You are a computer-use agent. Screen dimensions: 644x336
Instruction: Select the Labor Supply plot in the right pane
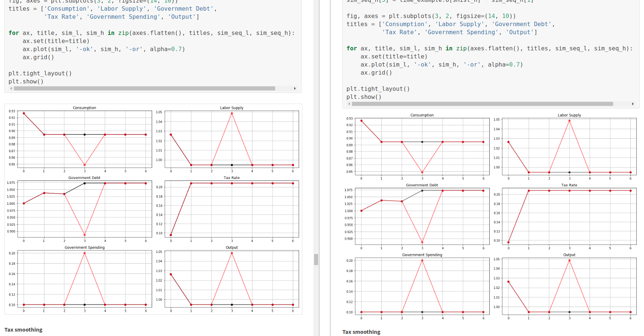coord(569,146)
